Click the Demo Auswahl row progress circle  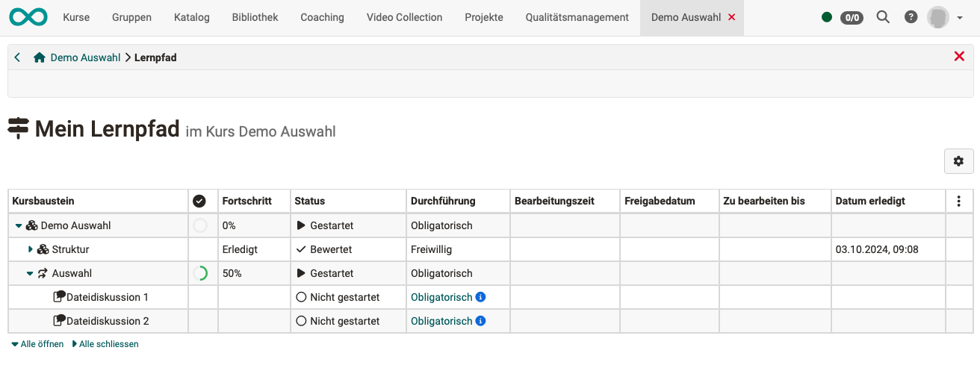(200, 225)
